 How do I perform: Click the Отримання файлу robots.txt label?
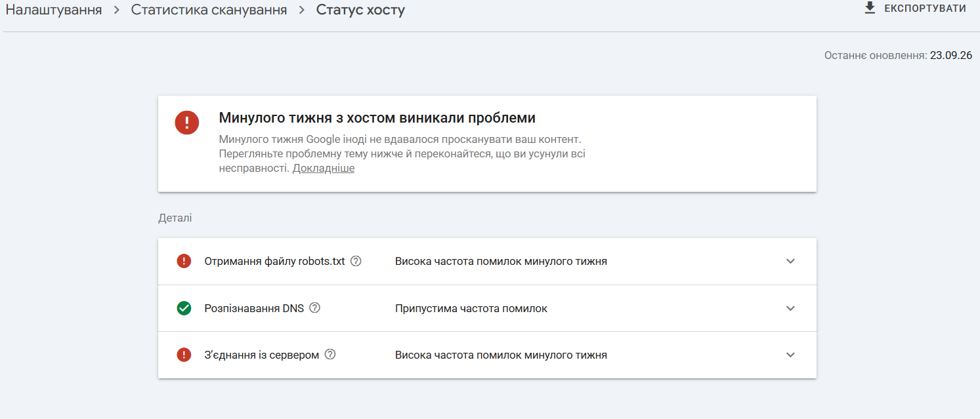(274, 261)
